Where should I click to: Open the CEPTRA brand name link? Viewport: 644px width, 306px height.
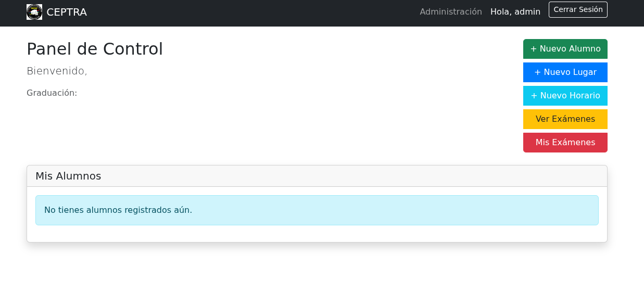pos(67,12)
